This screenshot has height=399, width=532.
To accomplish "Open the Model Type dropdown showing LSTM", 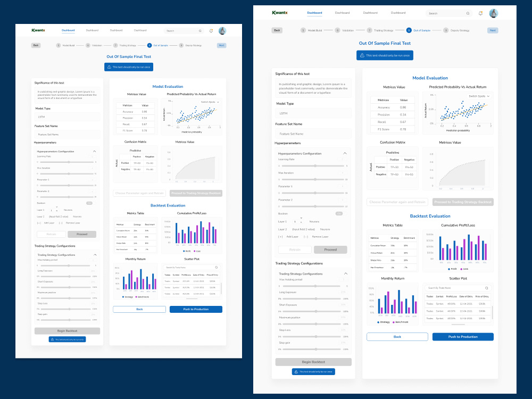I will (313, 113).
